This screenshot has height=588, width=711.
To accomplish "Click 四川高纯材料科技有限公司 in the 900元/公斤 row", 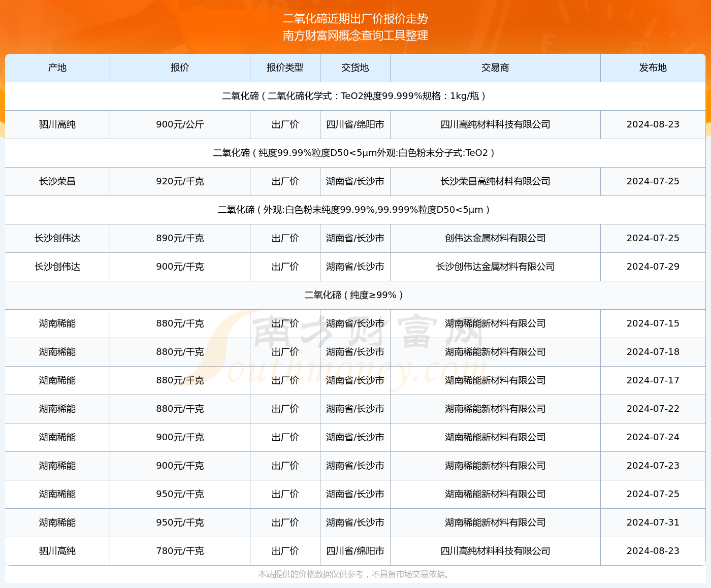I will pos(495,124).
